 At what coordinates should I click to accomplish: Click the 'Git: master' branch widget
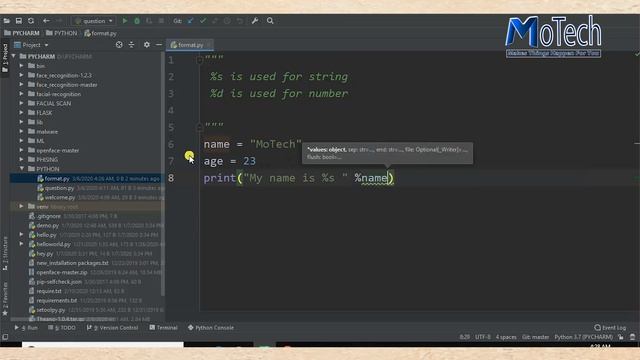tap(536, 337)
